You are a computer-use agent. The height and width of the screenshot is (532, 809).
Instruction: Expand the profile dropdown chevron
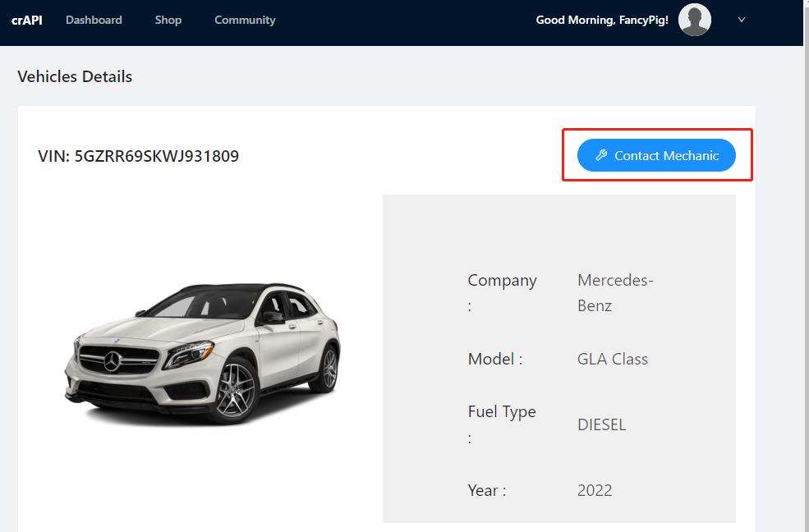pos(742,20)
